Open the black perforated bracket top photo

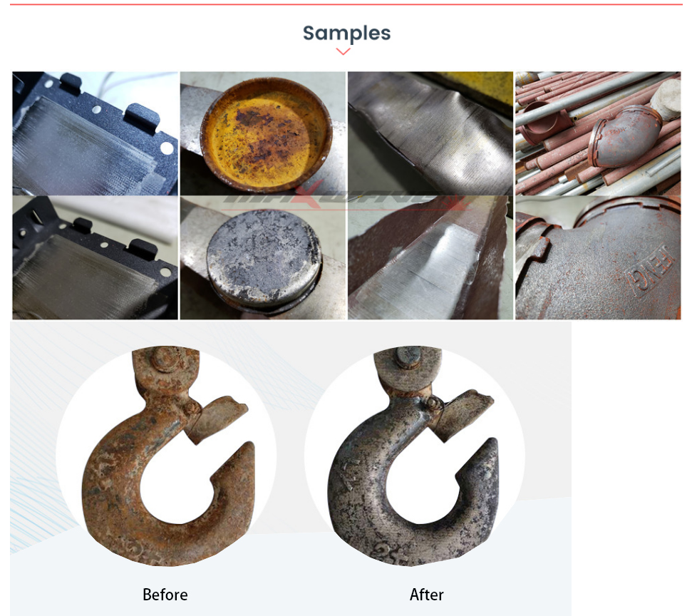tap(95, 133)
